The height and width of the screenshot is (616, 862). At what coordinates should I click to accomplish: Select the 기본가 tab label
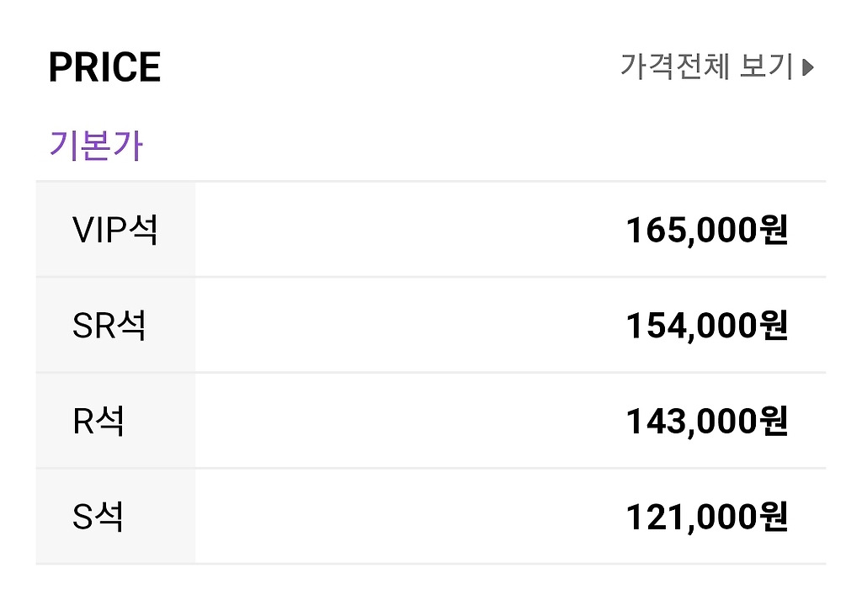[x=96, y=146]
